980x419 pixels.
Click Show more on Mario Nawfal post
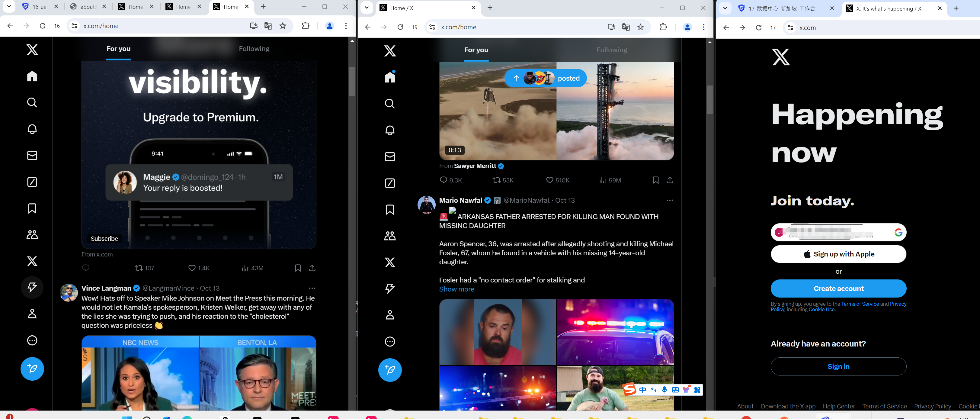(456, 289)
